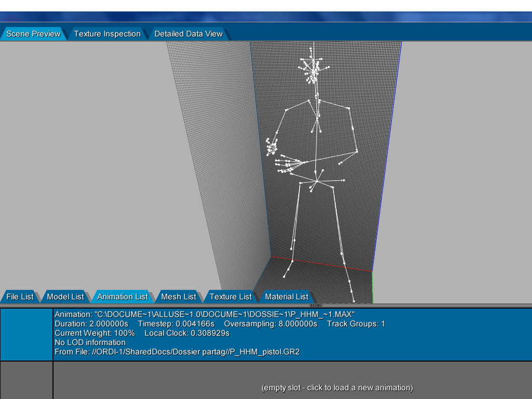Open the Texture Inspection tab
The height and width of the screenshot is (399, 532).
coord(107,34)
